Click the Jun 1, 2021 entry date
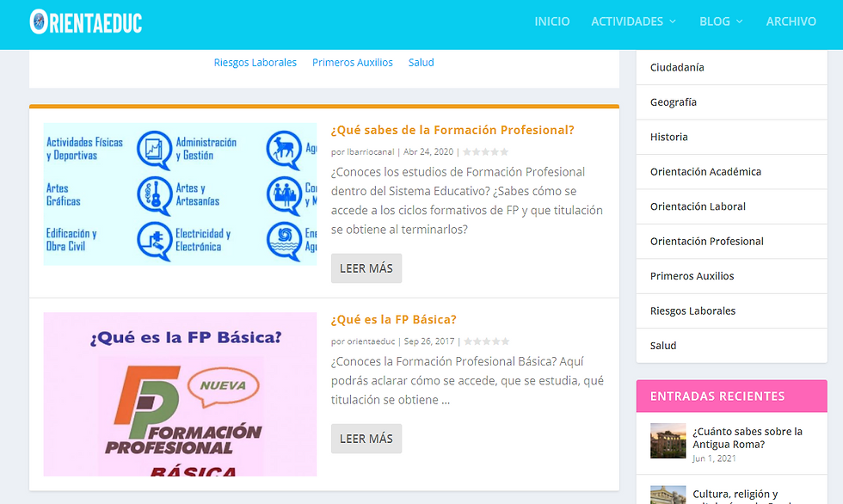 714,458
